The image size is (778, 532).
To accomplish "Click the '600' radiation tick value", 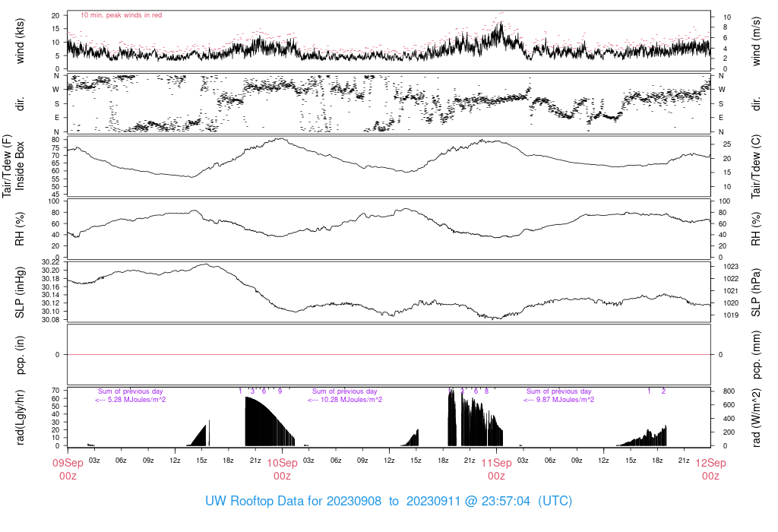I will pos(729,405).
